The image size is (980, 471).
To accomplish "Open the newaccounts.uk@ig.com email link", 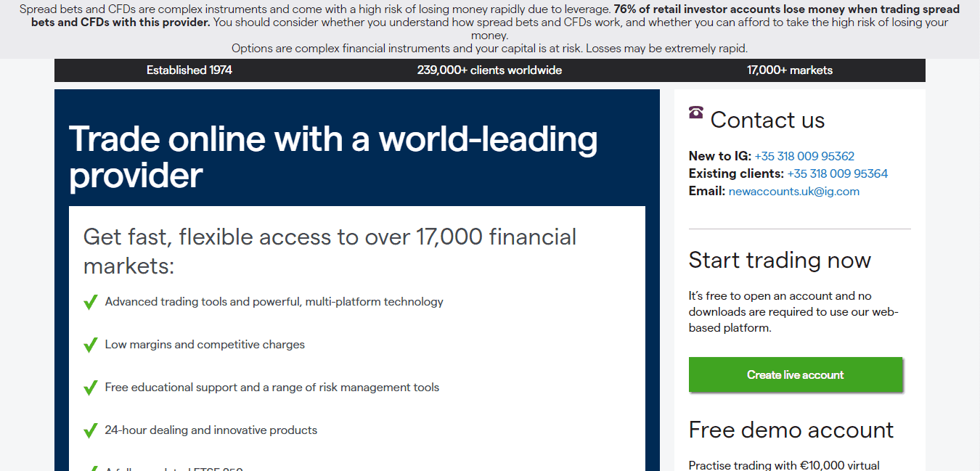I will coord(793,192).
